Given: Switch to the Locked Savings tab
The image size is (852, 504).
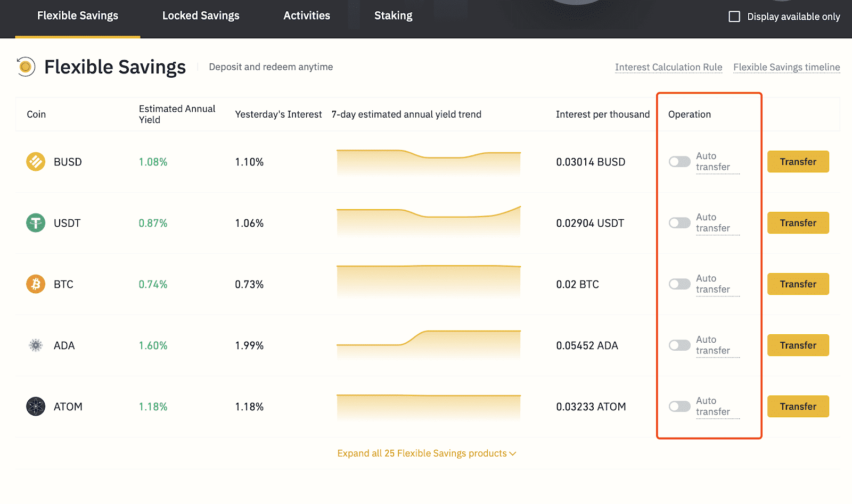Looking at the screenshot, I should point(201,16).
